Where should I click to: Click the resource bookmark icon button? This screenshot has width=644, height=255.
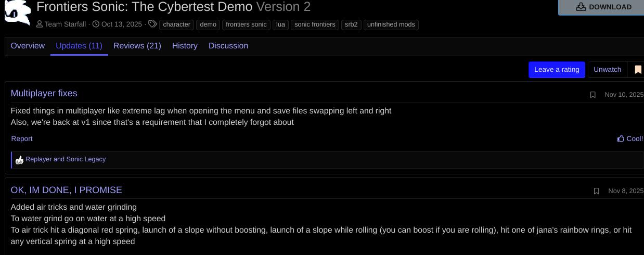(637, 70)
